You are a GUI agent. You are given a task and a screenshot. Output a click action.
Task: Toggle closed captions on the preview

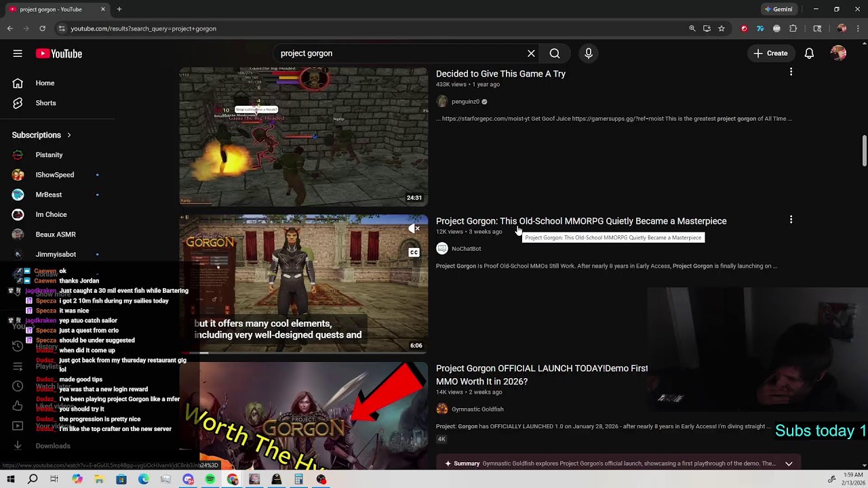tap(414, 253)
